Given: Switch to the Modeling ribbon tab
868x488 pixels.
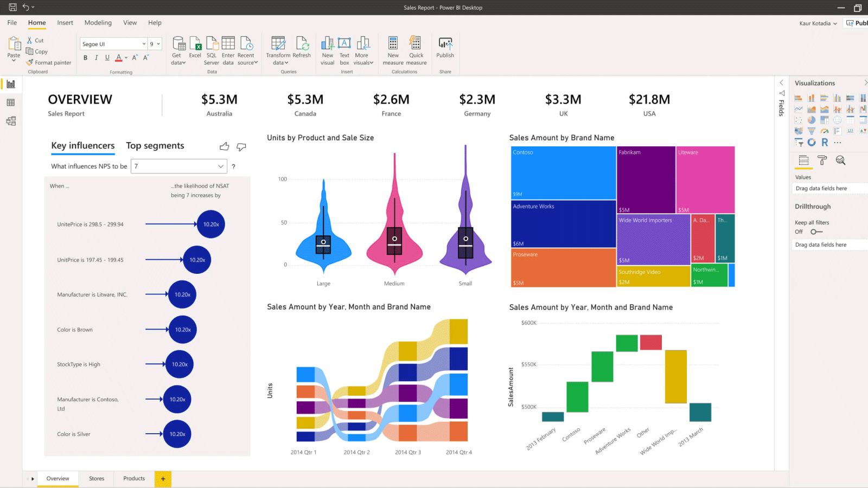Looking at the screenshot, I should [98, 23].
